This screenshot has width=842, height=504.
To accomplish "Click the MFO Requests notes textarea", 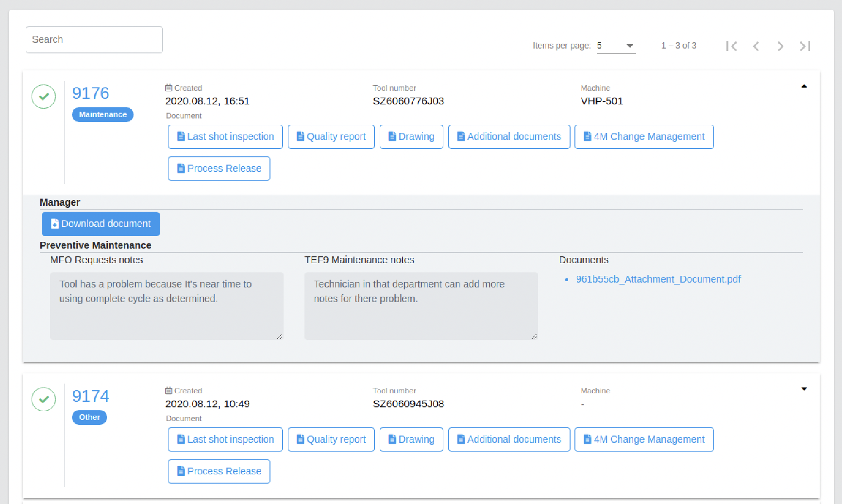I will tap(167, 306).
